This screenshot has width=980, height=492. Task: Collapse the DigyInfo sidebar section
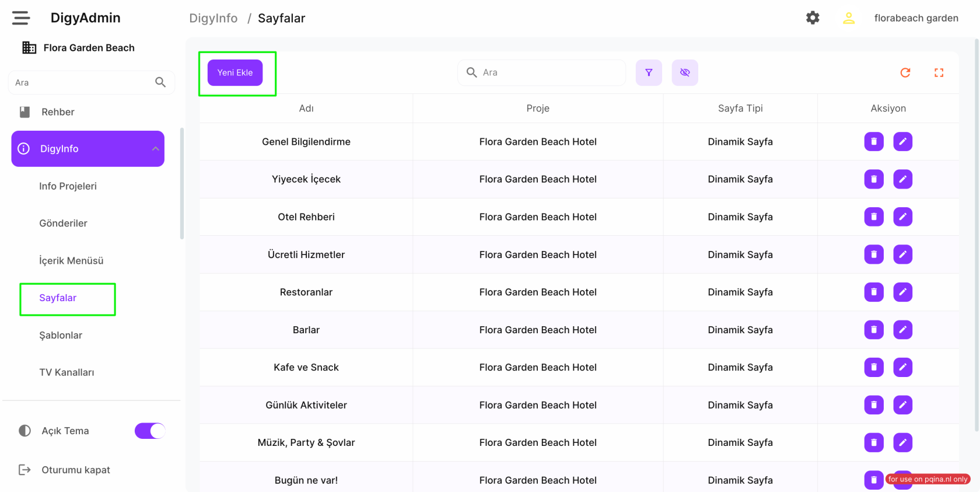pos(155,149)
